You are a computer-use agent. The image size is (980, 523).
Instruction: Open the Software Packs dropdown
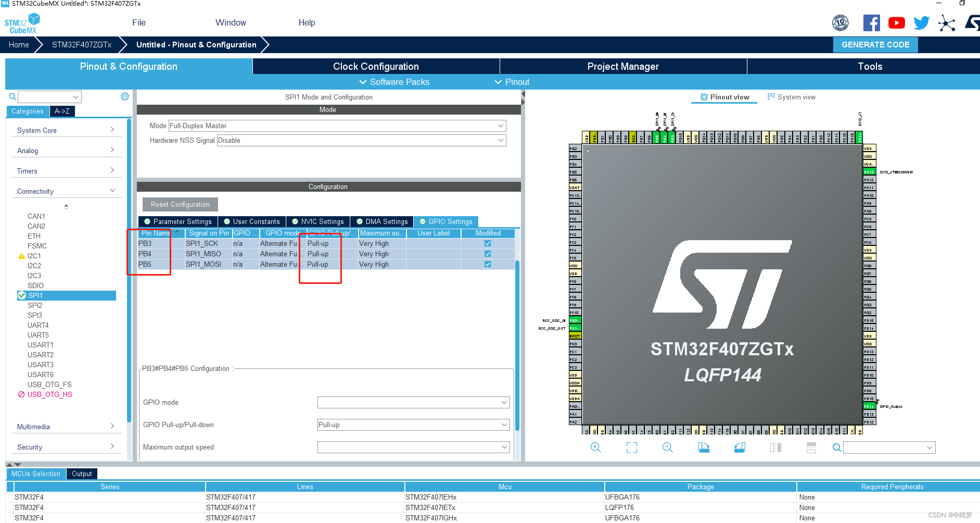click(394, 82)
